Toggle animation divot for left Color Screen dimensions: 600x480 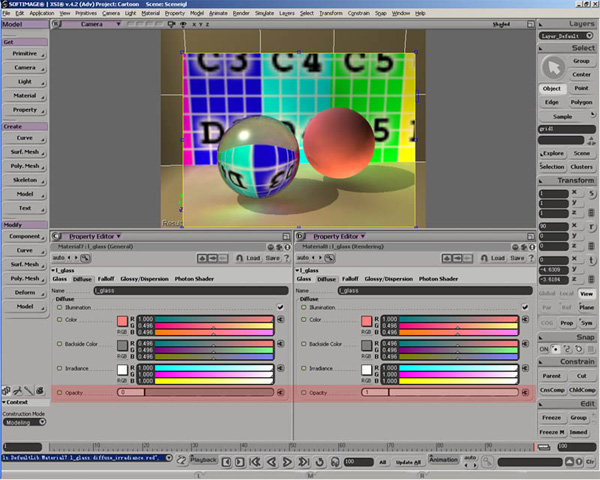coord(59,319)
